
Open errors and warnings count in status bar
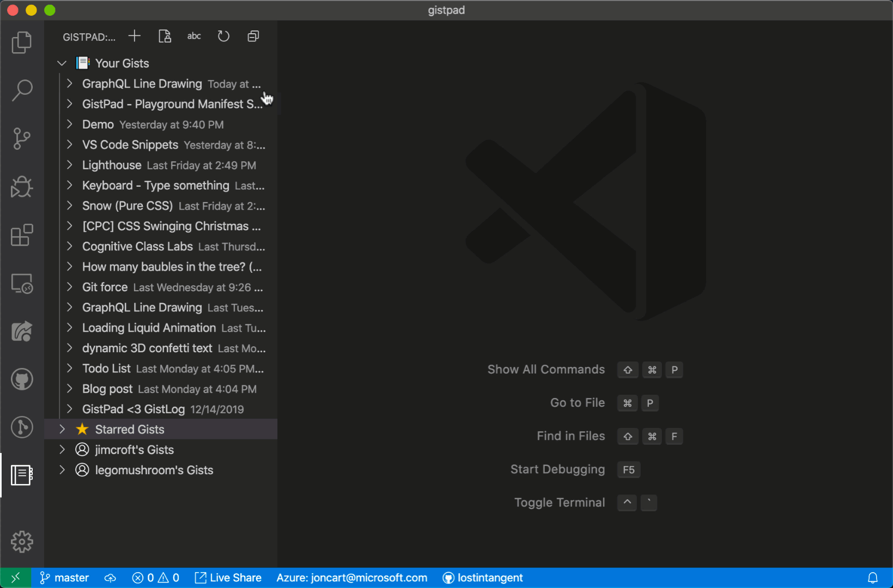coord(156,578)
